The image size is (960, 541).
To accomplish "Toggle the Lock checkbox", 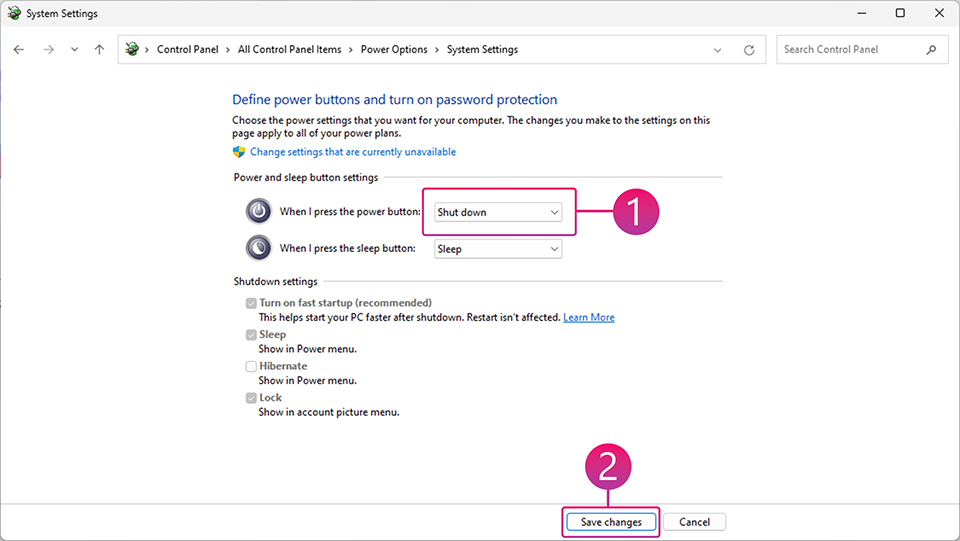I will pyautogui.click(x=251, y=398).
